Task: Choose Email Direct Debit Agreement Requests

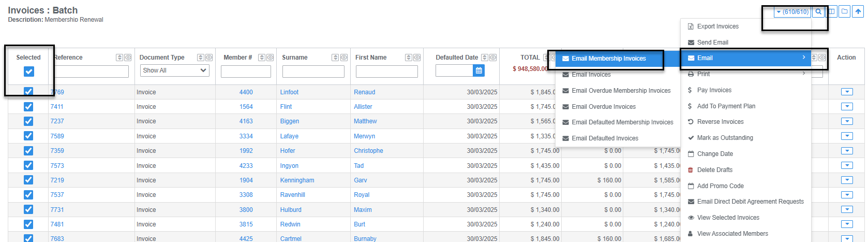Action: (746, 202)
